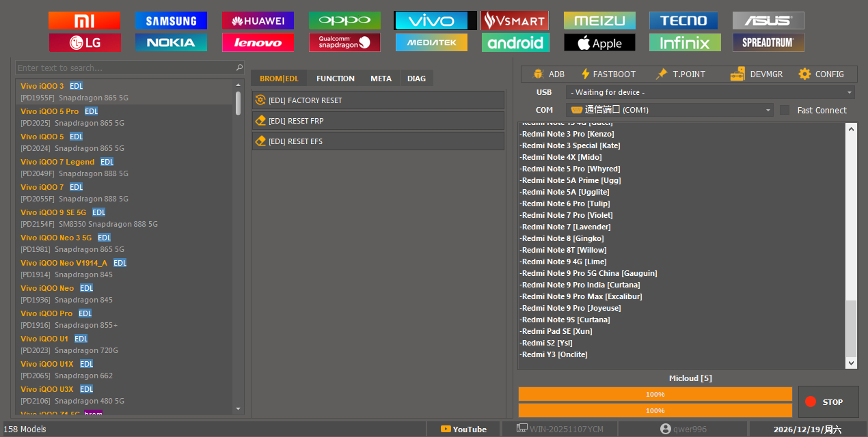Launch the DEVMGR device manager

[x=757, y=74]
